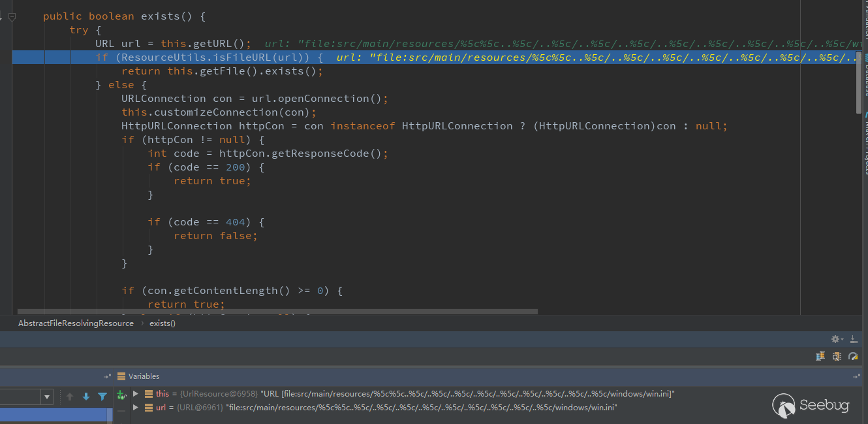Click the restore layout icon in the debugger toolbar
The height and width of the screenshot is (424, 868).
click(x=820, y=356)
